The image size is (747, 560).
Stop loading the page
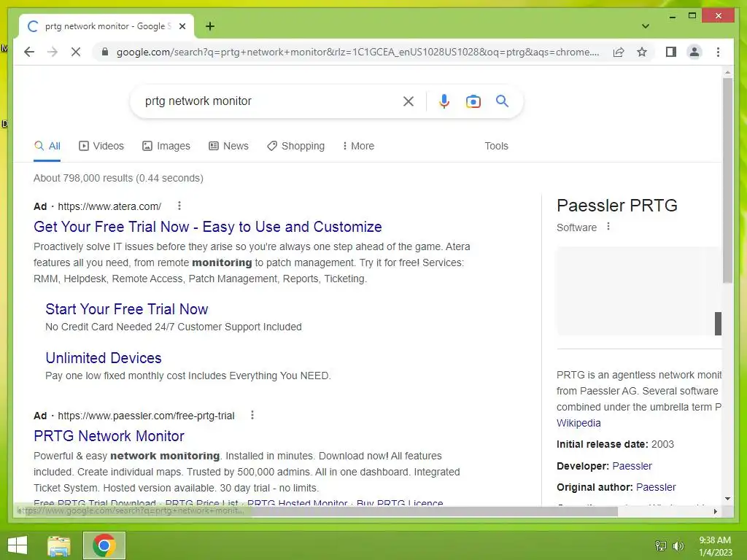76,52
